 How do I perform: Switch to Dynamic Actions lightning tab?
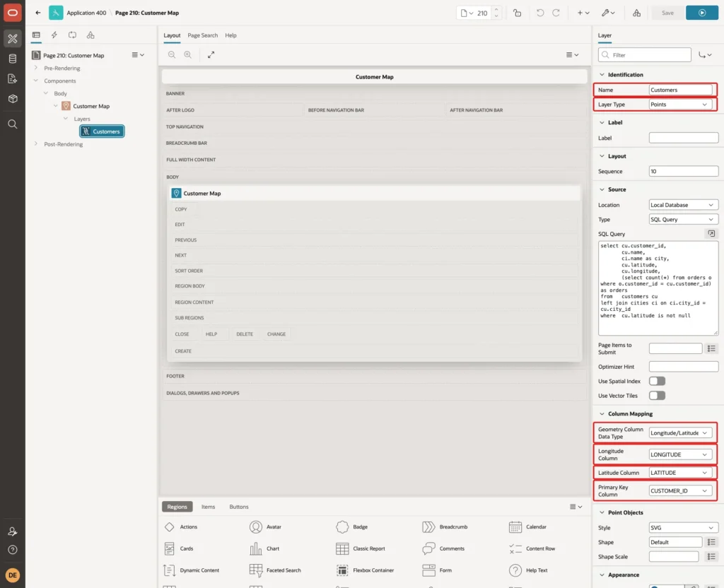click(54, 35)
